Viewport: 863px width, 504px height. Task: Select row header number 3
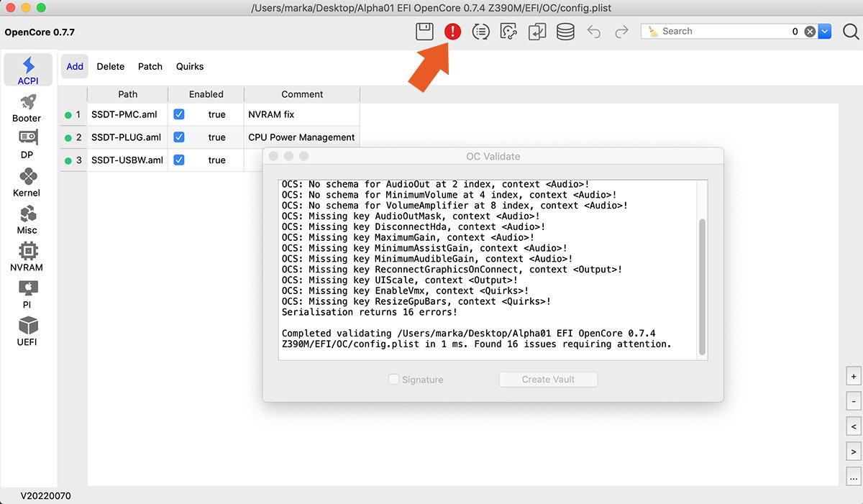(x=73, y=160)
